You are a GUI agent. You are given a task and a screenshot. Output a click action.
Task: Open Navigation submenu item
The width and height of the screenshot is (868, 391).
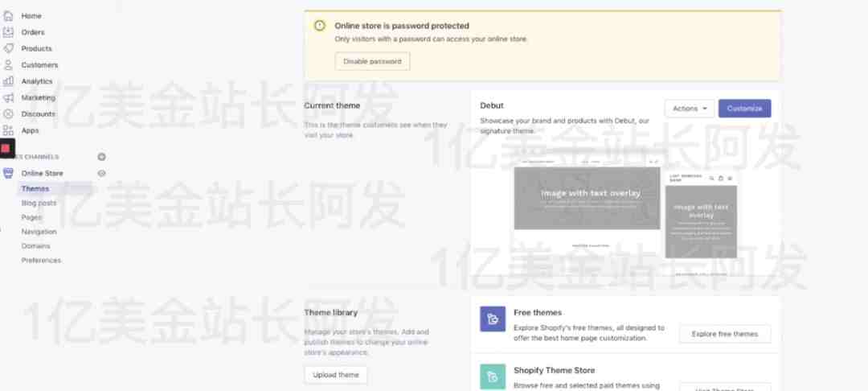[39, 232]
